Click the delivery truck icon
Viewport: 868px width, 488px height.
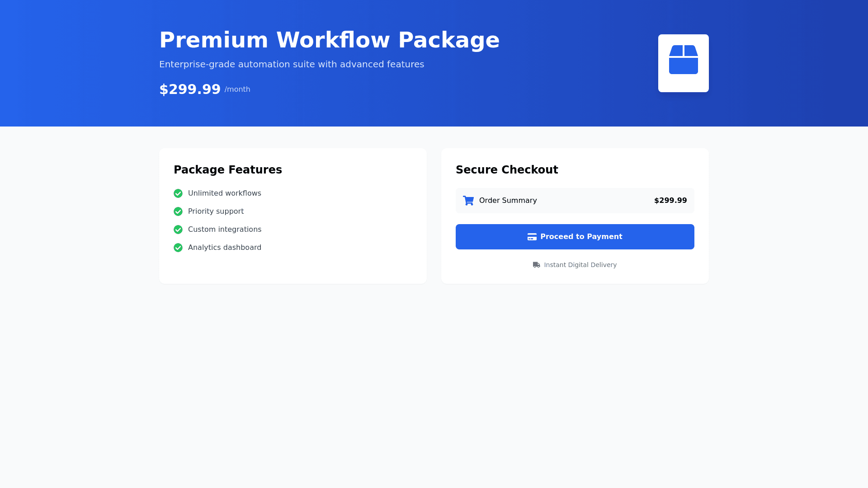tap(536, 265)
